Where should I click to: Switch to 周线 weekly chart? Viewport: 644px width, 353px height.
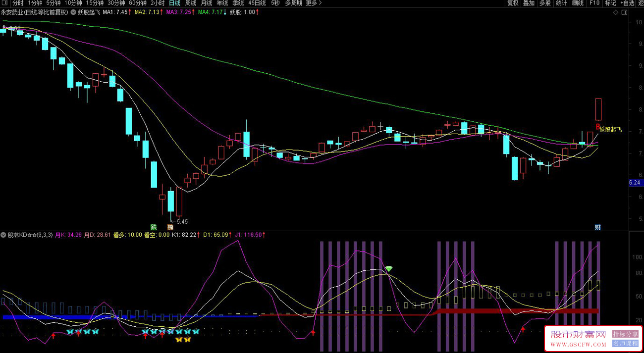(x=190, y=3)
